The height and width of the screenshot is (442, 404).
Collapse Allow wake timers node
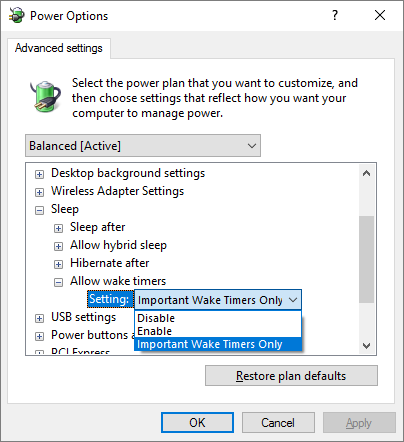(x=58, y=282)
